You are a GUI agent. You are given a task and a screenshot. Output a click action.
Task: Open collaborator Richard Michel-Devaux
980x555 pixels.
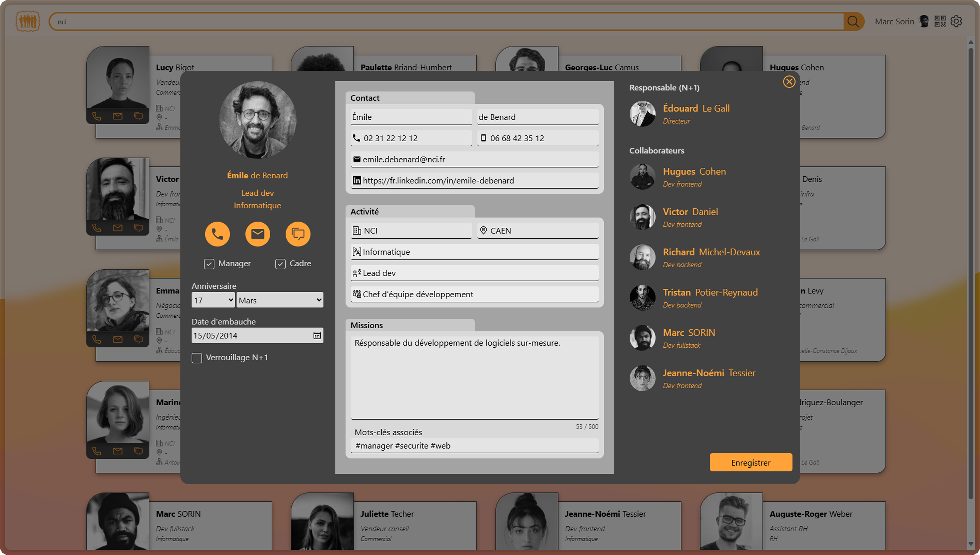point(711,252)
